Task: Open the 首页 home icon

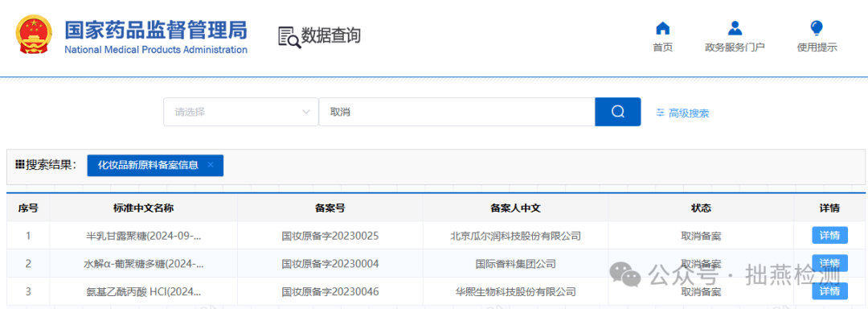Action: pos(662,27)
